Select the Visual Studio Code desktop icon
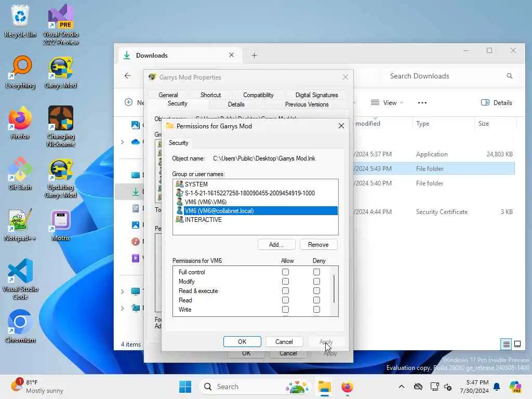 pos(20,279)
